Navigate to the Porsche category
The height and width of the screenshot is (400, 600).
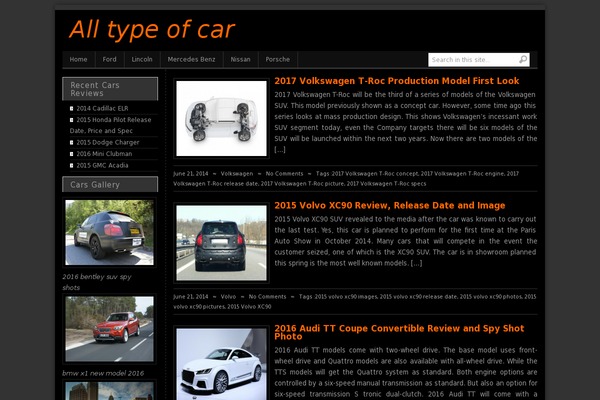(x=278, y=59)
